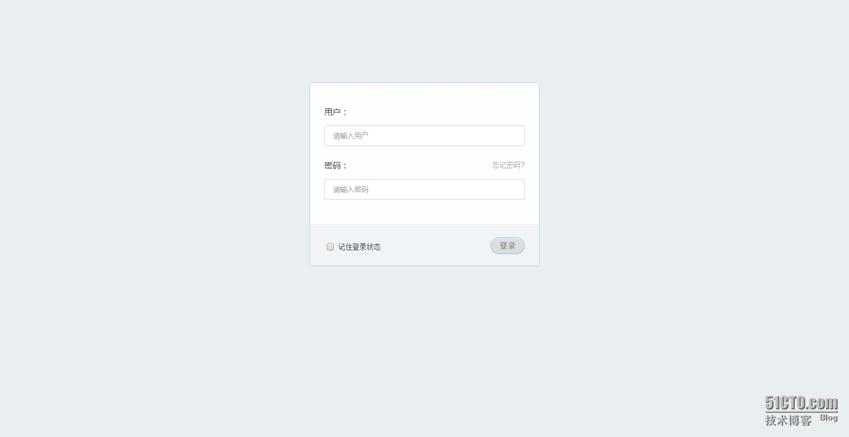Click the Blog text in watermark
Viewport: 849px width, 437px height.
click(x=828, y=418)
